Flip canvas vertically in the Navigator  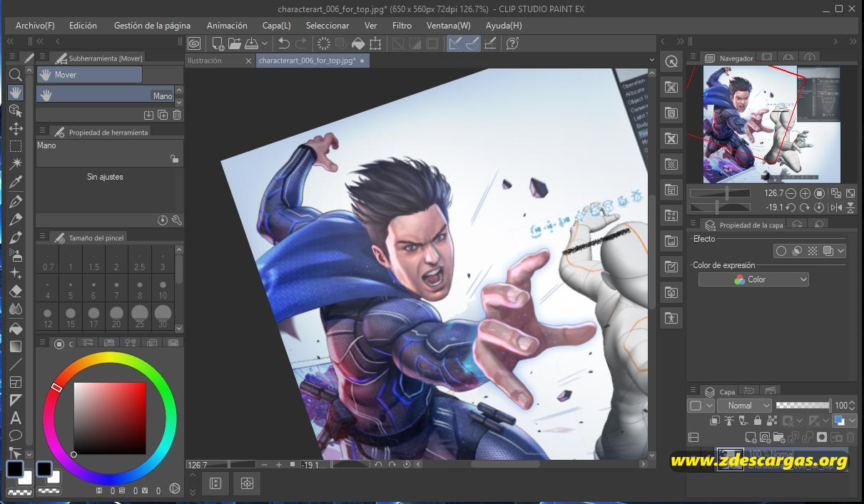point(850,207)
